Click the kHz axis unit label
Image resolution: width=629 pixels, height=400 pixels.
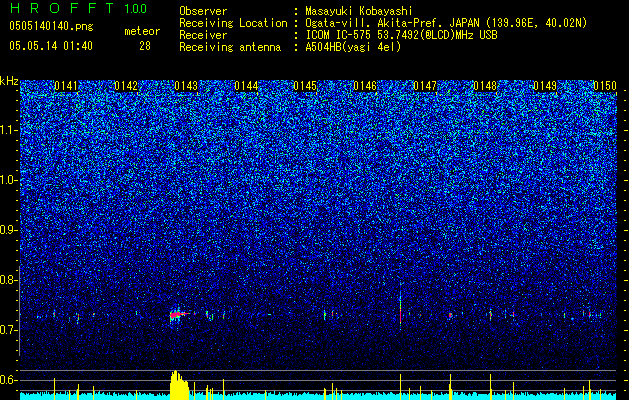(9, 81)
